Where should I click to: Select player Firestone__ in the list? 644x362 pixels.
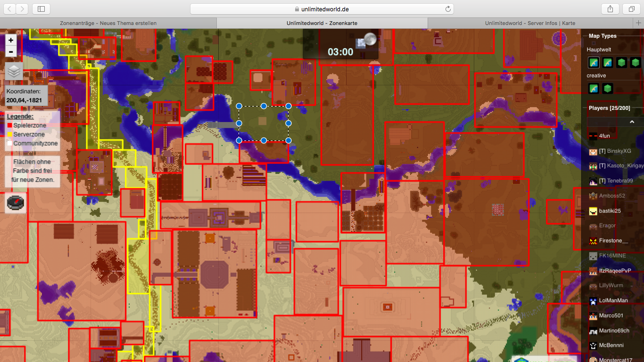(613, 241)
